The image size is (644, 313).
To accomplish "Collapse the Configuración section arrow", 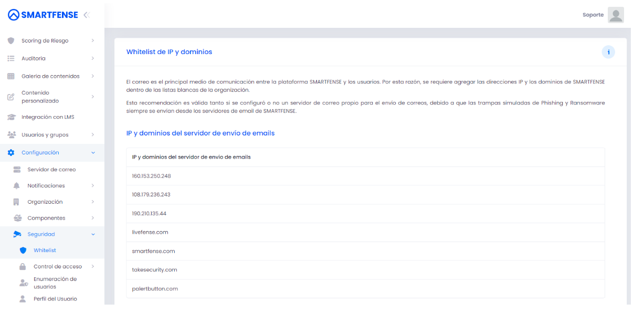I will 93,153.
